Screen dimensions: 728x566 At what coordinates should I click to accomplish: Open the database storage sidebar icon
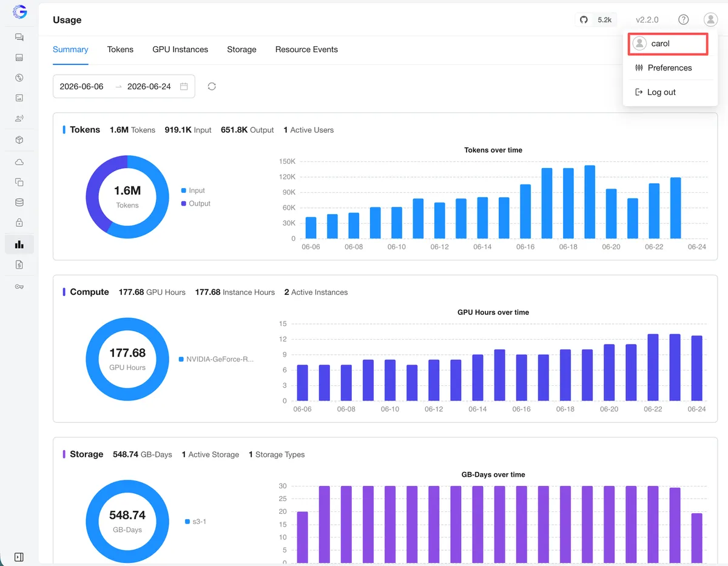point(19,203)
